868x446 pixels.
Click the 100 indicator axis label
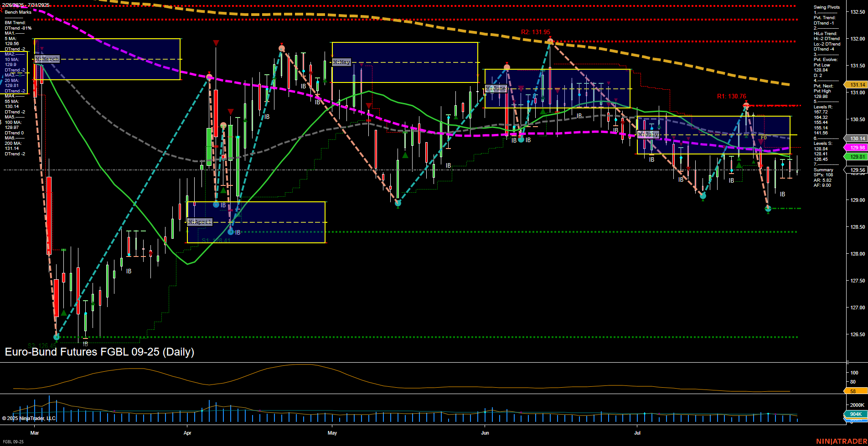click(854, 373)
